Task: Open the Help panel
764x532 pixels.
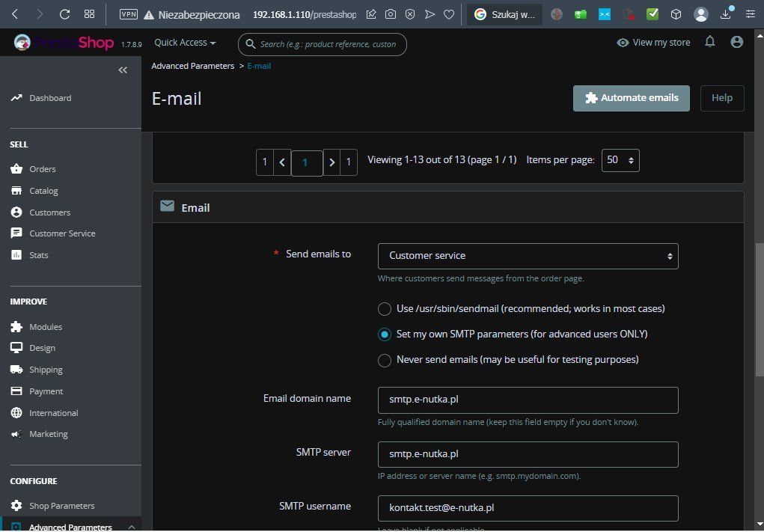Action: [721, 98]
